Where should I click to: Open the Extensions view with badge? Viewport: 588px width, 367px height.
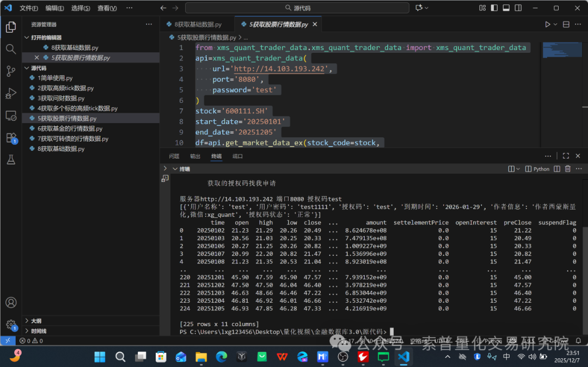(11, 138)
